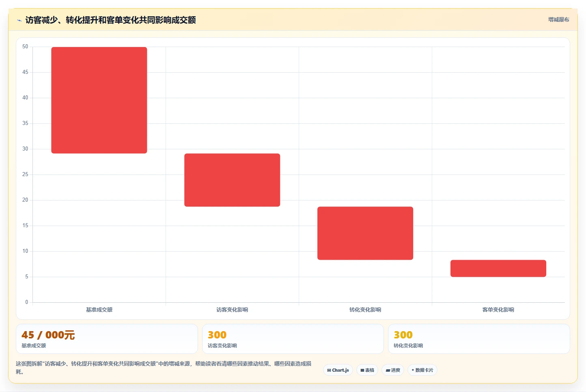Click the 基准成交额 x-axis label
Viewport: 586px width, 392px height.
99,310
